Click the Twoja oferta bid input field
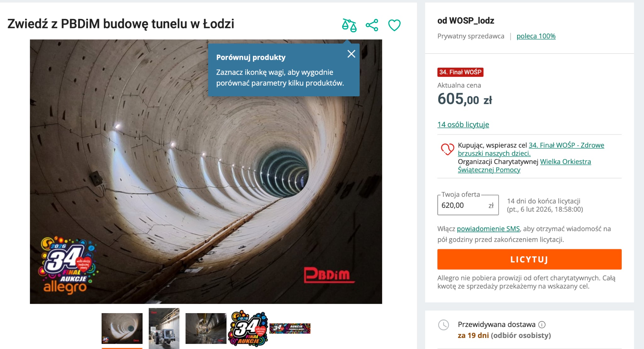This screenshot has height=349, width=644. 468,205
